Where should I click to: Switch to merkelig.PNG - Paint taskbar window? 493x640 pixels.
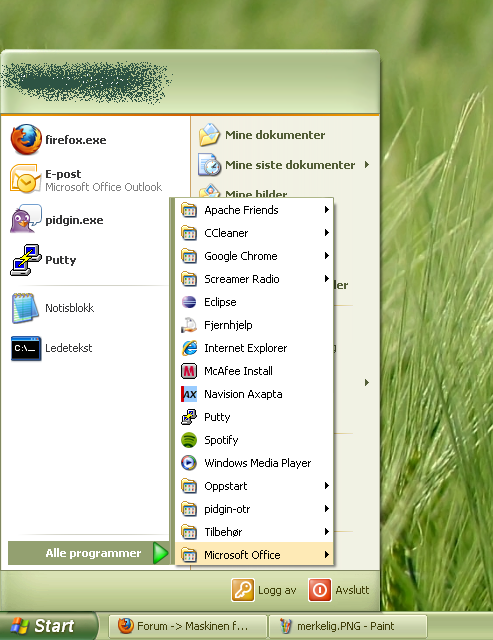click(x=348, y=626)
